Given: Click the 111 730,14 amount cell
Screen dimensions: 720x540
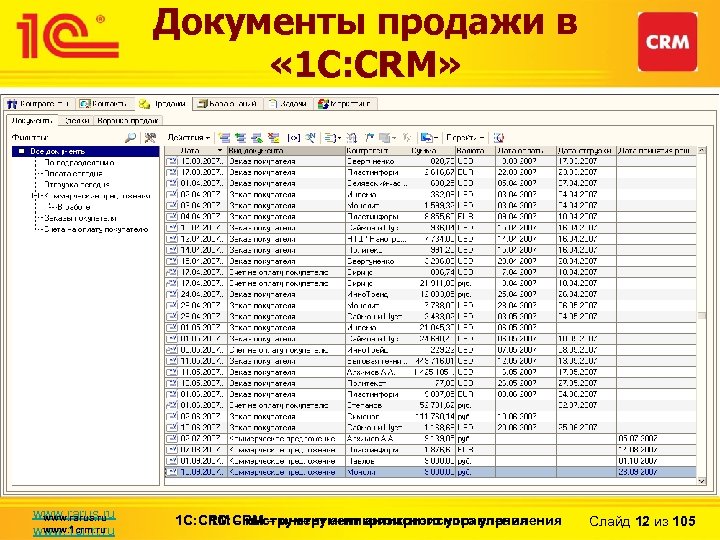Looking at the screenshot, I should tap(433, 416).
